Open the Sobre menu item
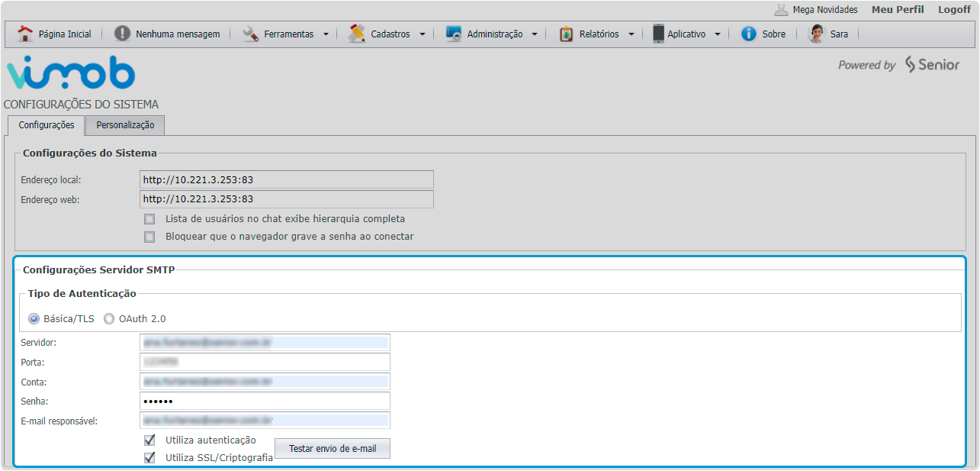 click(x=763, y=34)
